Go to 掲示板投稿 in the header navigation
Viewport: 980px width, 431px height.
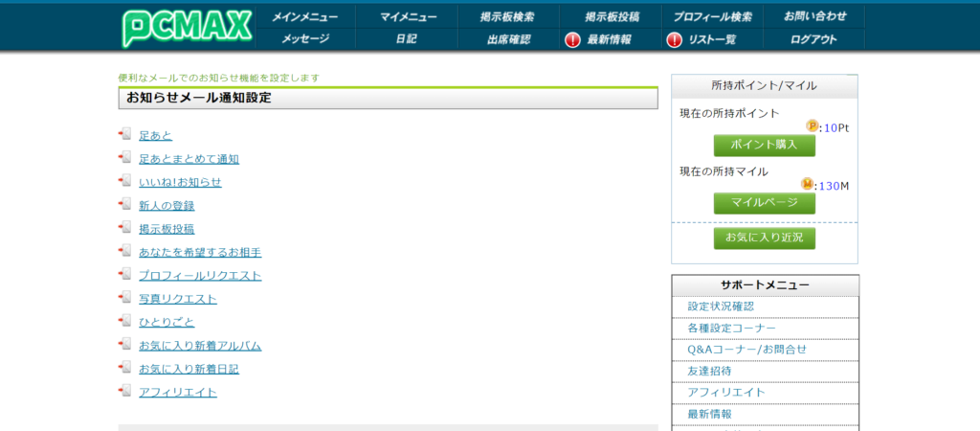[x=612, y=17]
